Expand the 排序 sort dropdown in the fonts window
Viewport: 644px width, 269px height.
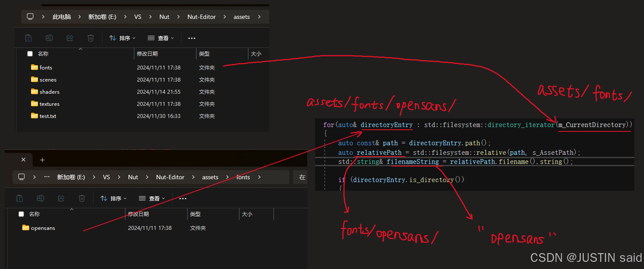click(113, 198)
